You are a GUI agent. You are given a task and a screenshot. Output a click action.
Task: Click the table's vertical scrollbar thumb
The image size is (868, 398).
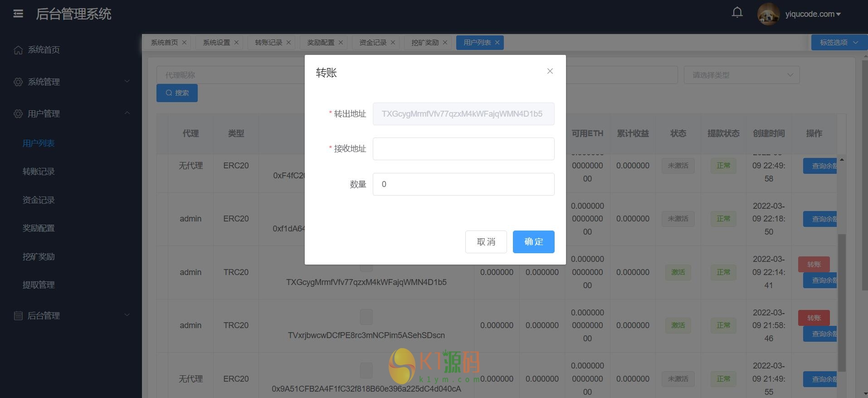tap(842, 303)
